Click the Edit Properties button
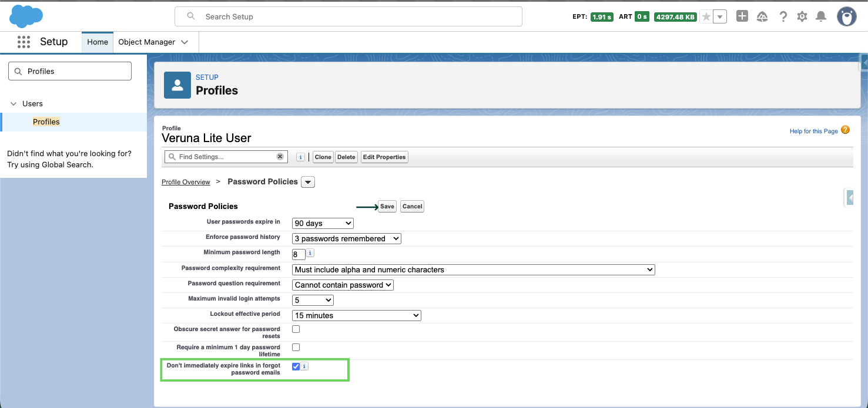The height and width of the screenshot is (408, 868). coord(384,157)
